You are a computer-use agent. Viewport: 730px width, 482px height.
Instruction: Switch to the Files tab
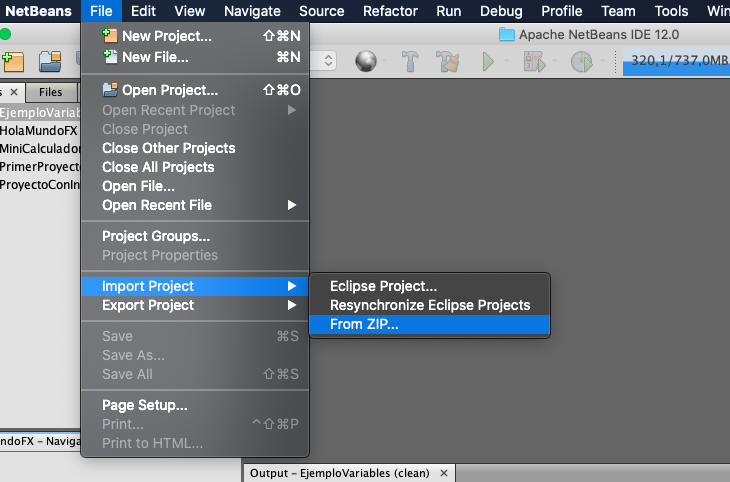point(51,92)
